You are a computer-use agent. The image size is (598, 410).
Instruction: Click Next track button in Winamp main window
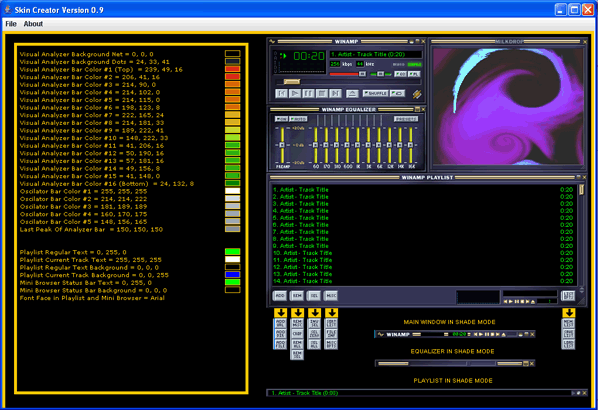[x=335, y=93]
